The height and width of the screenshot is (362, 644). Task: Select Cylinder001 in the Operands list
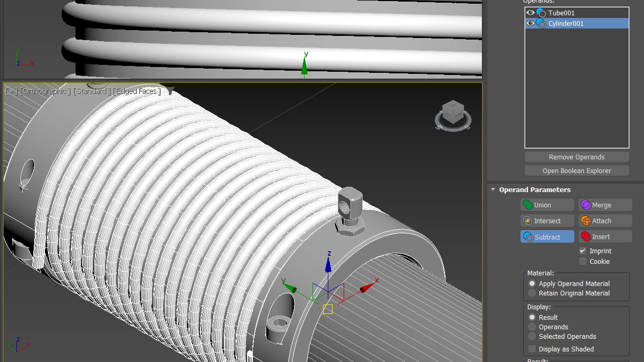click(x=565, y=23)
